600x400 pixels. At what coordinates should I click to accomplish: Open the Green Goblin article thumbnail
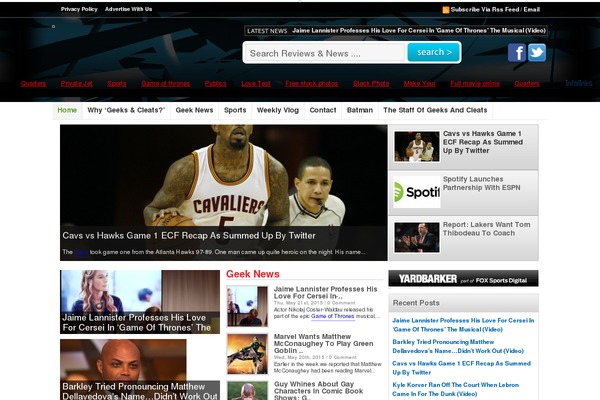click(x=247, y=354)
